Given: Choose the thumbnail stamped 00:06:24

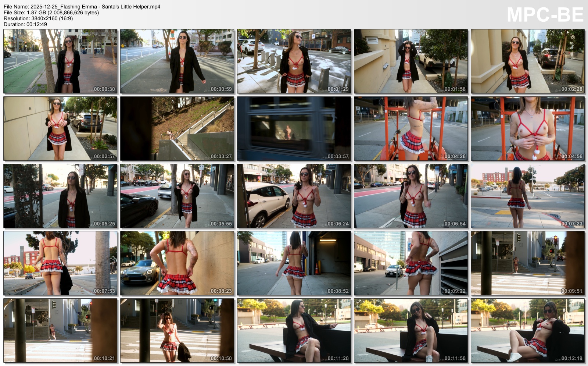Looking at the screenshot, I should (294, 196).
